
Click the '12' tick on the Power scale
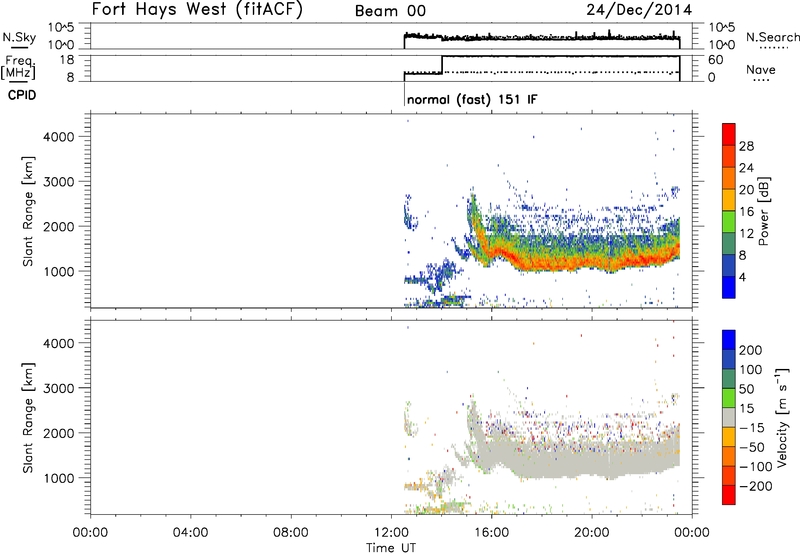point(746,234)
